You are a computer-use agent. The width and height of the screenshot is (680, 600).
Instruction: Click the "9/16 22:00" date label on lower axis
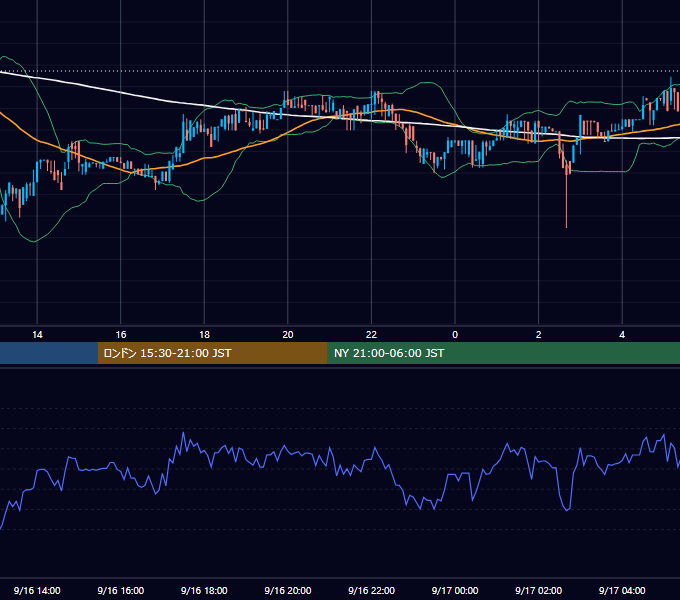tap(371, 590)
